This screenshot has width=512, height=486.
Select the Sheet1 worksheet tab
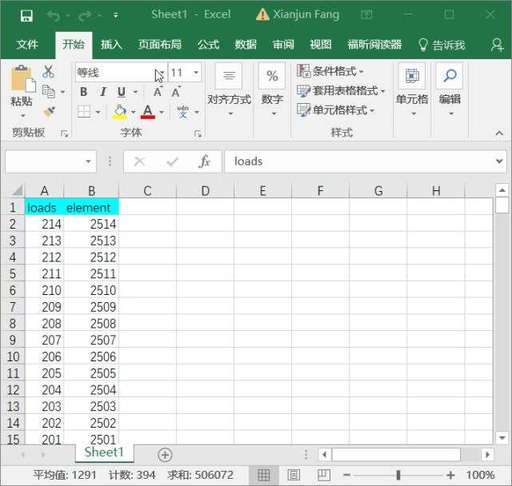tap(104, 452)
